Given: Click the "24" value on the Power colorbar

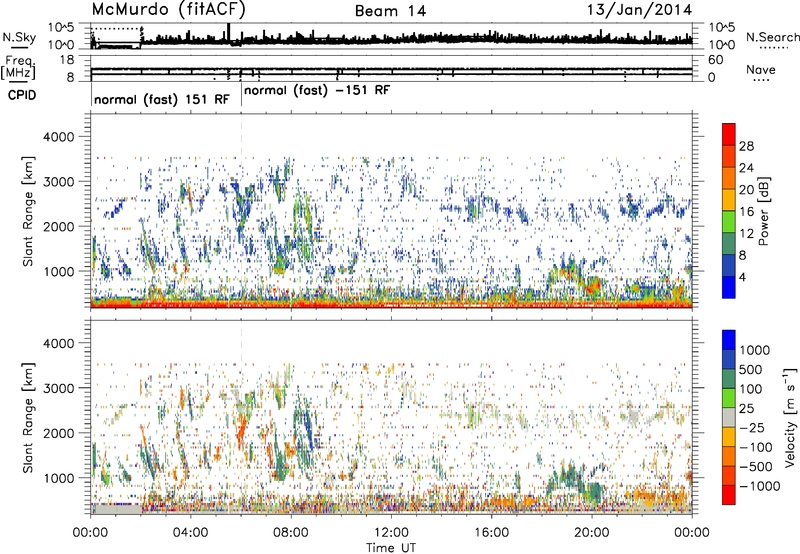Looking at the screenshot, I should tap(746, 168).
